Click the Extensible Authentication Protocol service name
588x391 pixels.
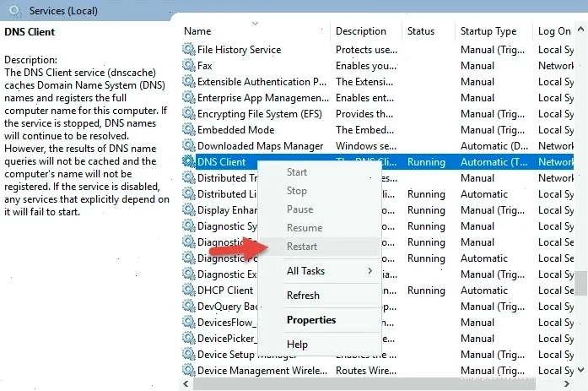pyautogui.click(x=262, y=82)
